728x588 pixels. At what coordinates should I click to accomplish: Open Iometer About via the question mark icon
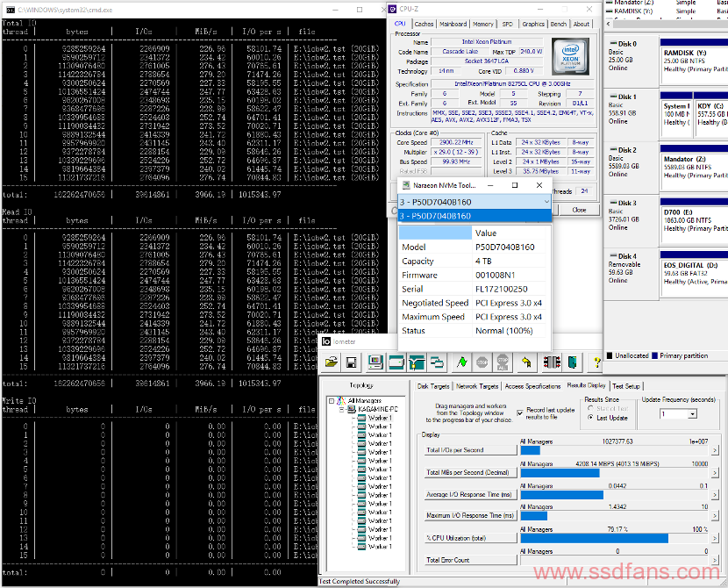[x=596, y=362]
